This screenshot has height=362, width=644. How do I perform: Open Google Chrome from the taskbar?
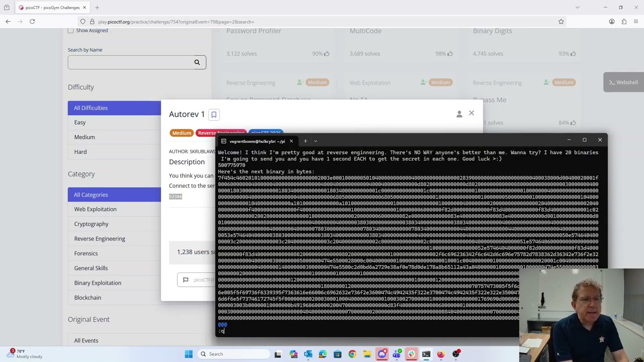point(352,354)
